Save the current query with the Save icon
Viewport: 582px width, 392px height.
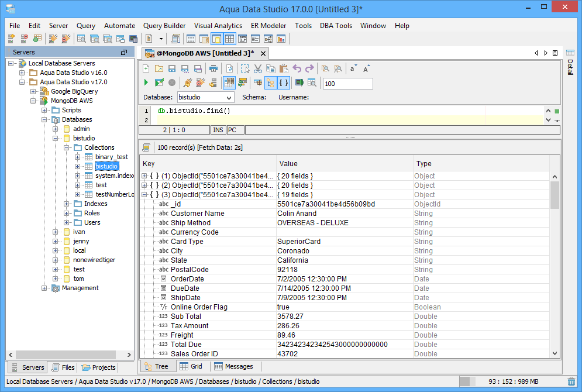tap(172, 68)
